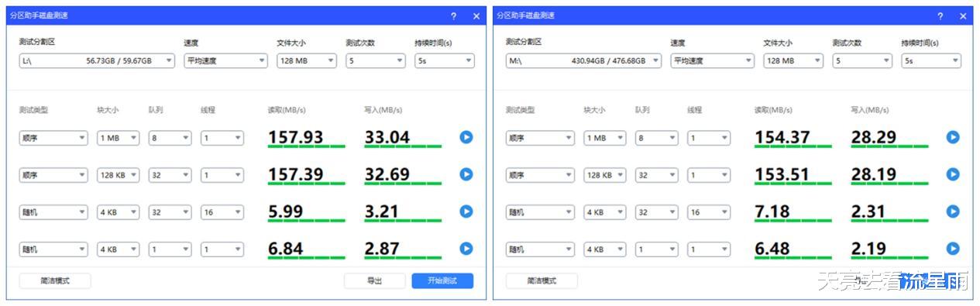Open queue dropdown showing 1 in 6.84 row

[170, 249]
